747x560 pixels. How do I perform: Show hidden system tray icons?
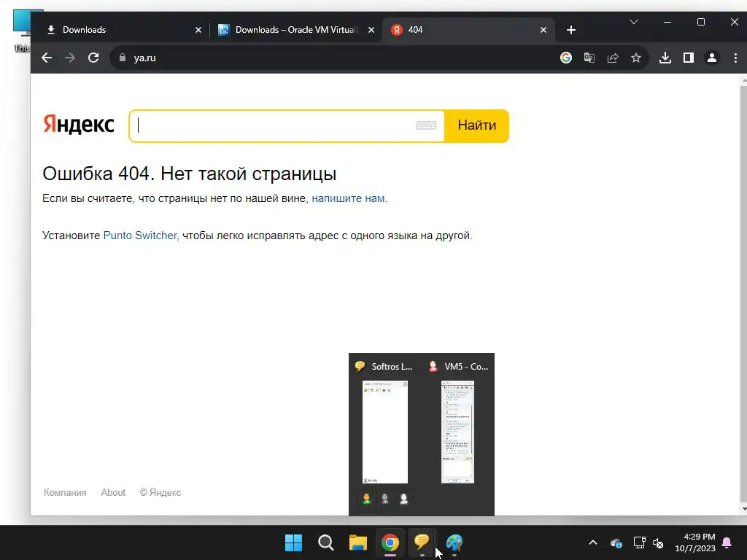tap(592, 542)
